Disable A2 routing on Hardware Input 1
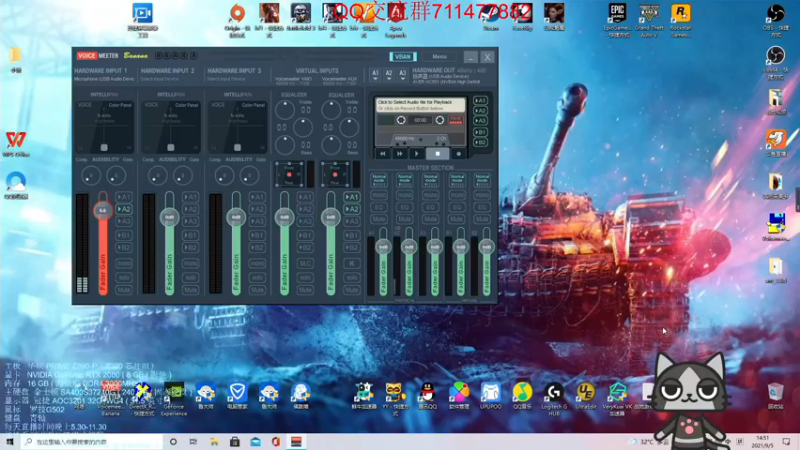This screenshot has height=450, width=800. pyautogui.click(x=124, y=209)
